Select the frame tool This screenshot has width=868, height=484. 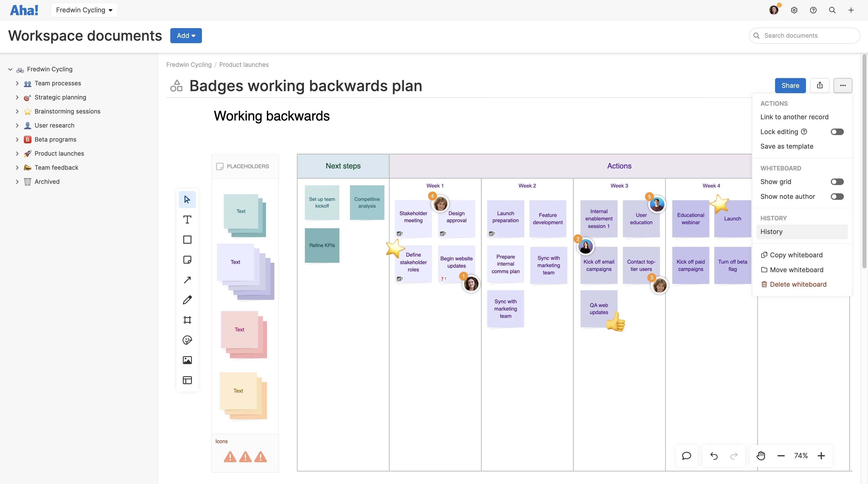tap(187, 320)
